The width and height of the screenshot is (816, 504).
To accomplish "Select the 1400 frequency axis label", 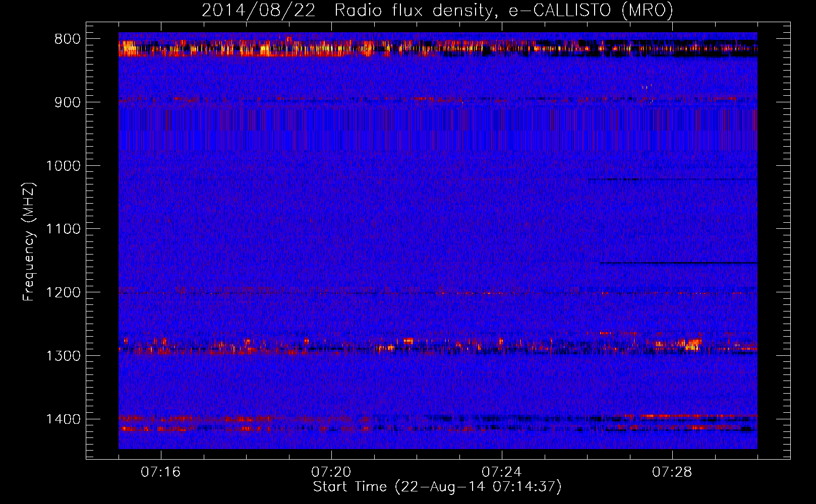I will click(x=63, y=419).
